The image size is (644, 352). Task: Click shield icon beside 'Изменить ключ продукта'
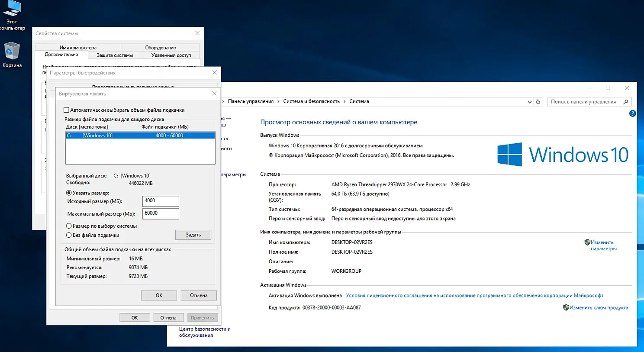click(x=566, y=307)
